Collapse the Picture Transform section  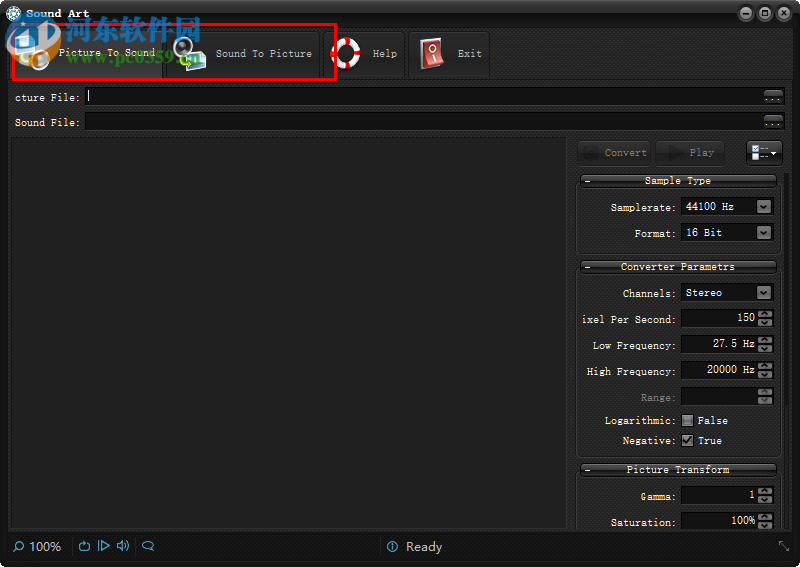tap(588, 470)
